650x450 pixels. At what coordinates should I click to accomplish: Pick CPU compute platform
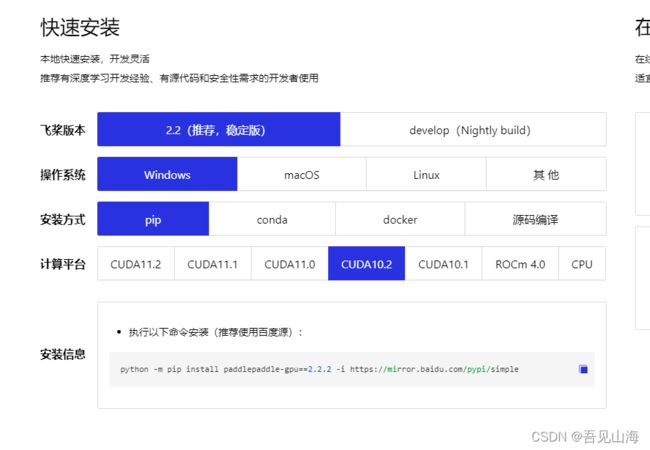point(582,264)
